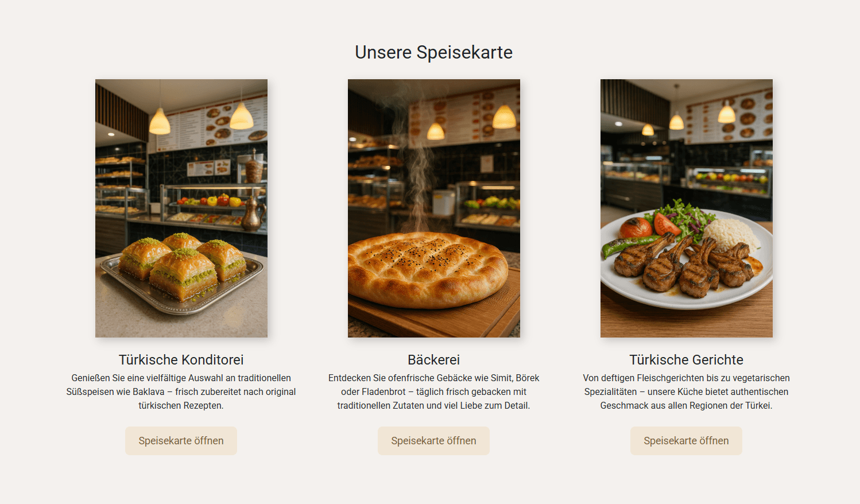The height and width of the screenshot is (504, 860).
Task: Click the 'Bäckerei' card title
Action: (434, 360)
